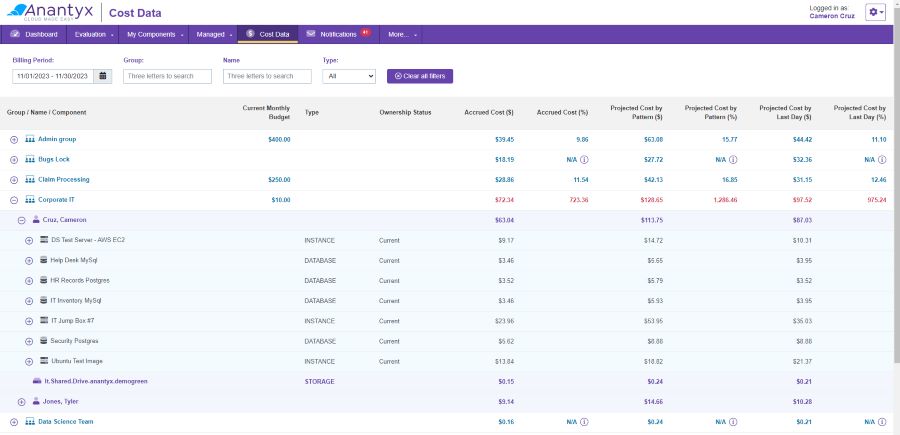Click the info icon on Bugs Lock Last Day N/A

(882, 160)
